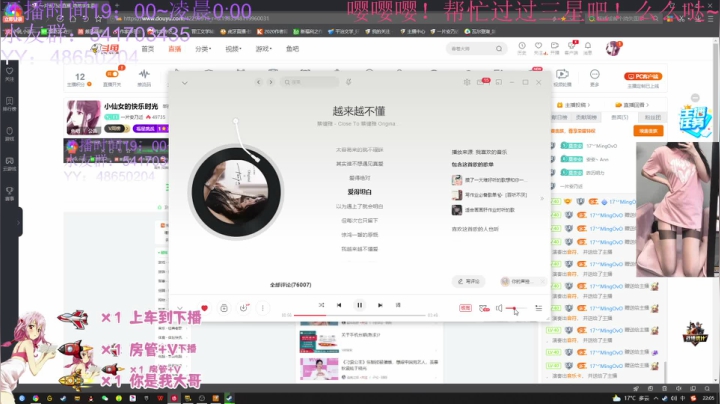
Task: Seek on the song progress bar
Action: pos(360,315)
